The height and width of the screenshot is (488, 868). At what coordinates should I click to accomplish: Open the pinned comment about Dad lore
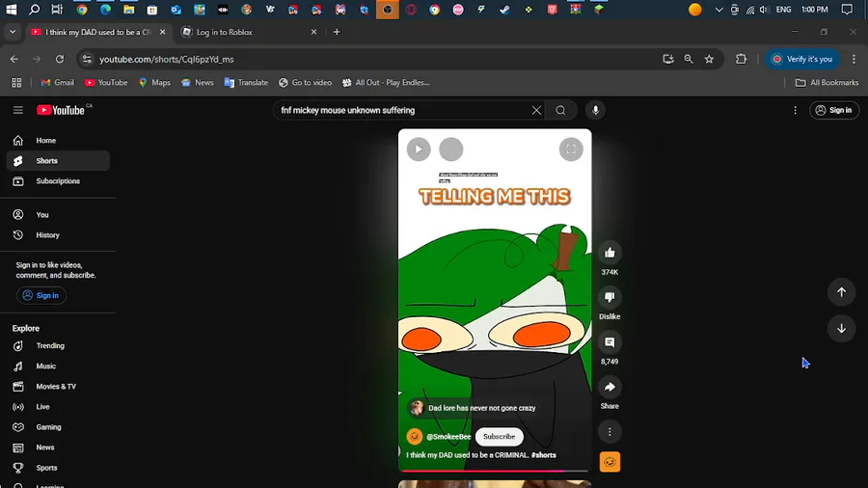coord(473,408)
